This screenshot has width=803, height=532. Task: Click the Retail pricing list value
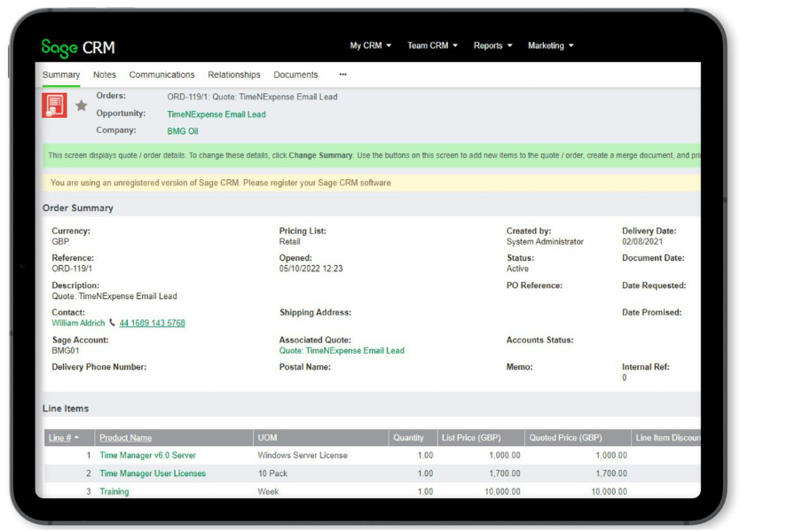click(x=289, y=242)
